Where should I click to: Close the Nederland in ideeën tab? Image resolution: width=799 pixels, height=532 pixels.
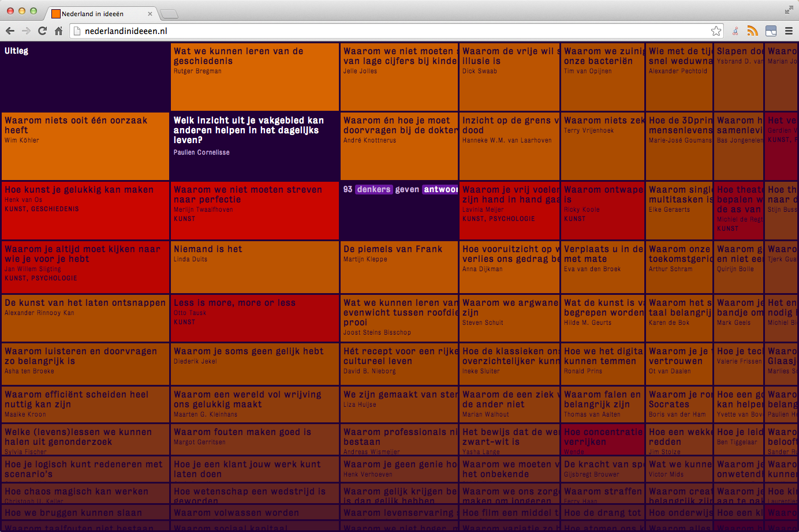tap(150, 14)
